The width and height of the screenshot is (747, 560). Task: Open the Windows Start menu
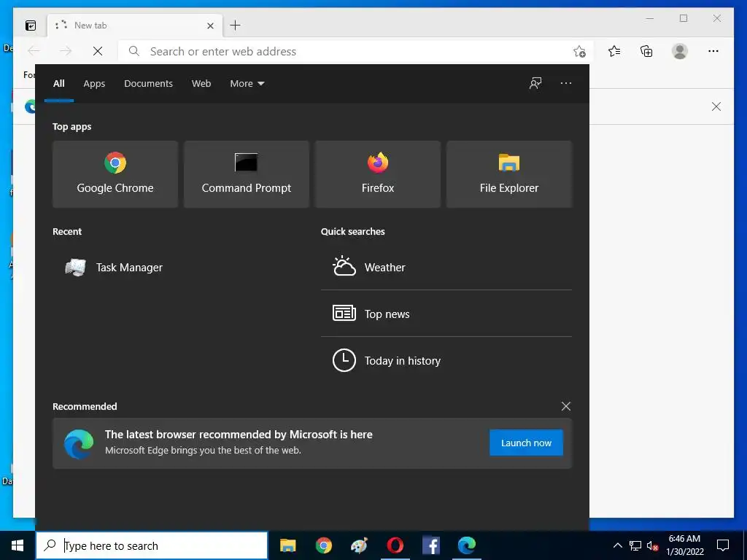coord(18,545)
